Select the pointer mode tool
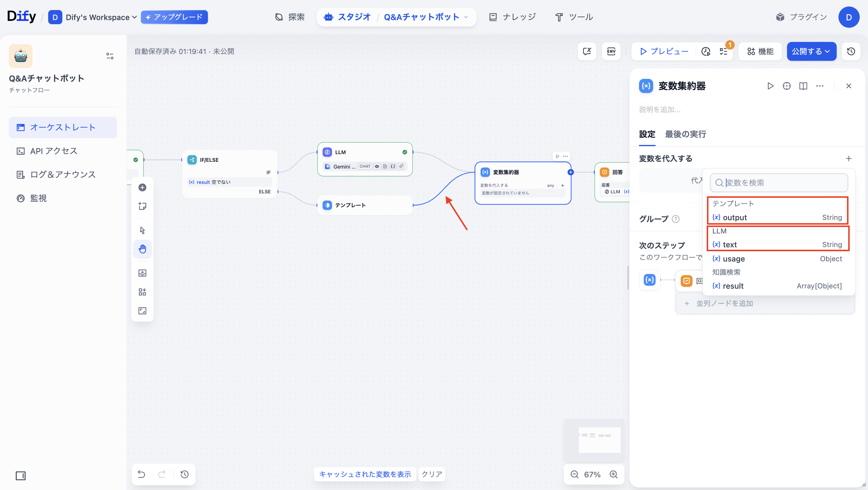 point(142,230)
